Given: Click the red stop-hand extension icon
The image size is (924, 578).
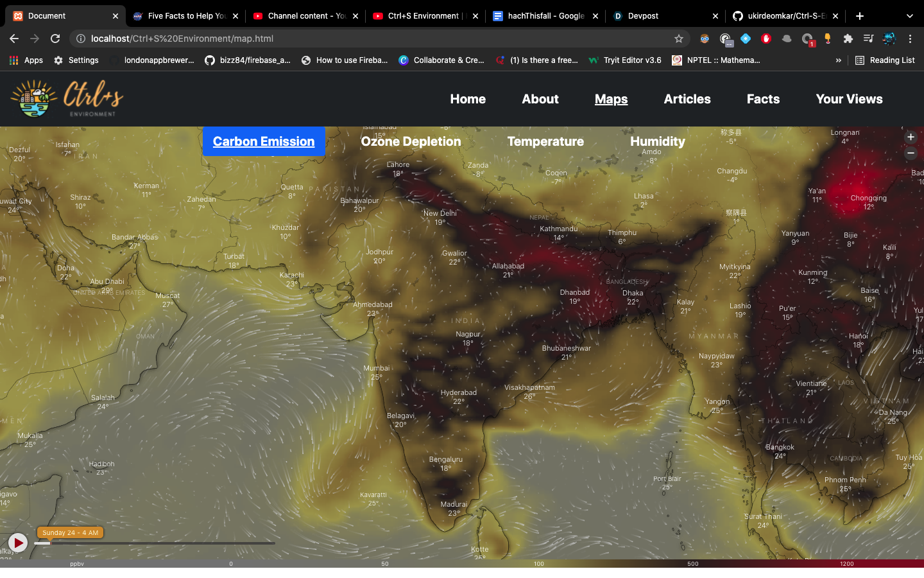Looking at the screenshot, I should point(766,39).
